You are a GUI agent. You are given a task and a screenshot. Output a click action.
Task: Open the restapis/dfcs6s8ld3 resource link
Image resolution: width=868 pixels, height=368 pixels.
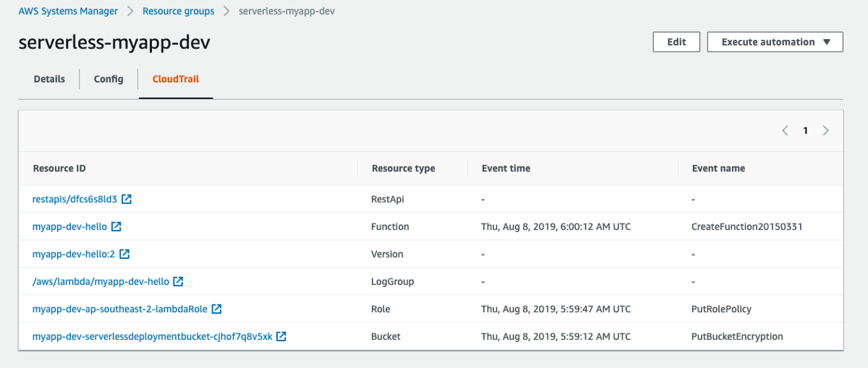(x=75, y=199)
